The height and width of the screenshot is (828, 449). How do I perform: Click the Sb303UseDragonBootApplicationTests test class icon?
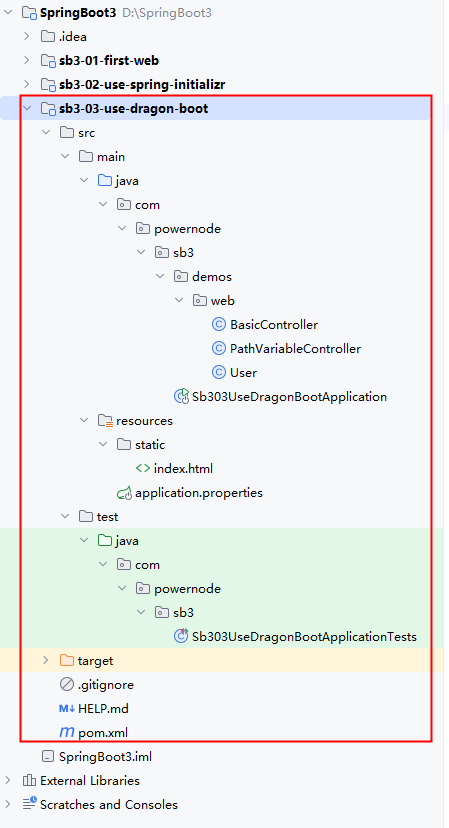181,636
